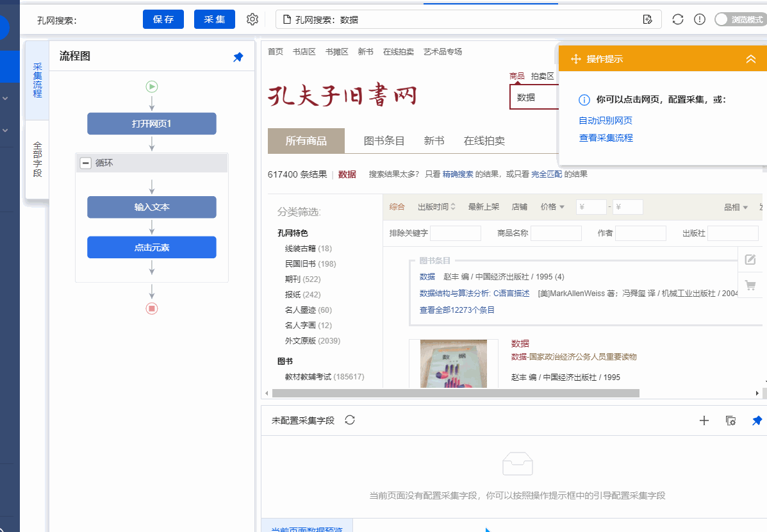Open field batch settings icon
Image resolution: width=767 pixels, height=532 pixels.
coord(731,420)
